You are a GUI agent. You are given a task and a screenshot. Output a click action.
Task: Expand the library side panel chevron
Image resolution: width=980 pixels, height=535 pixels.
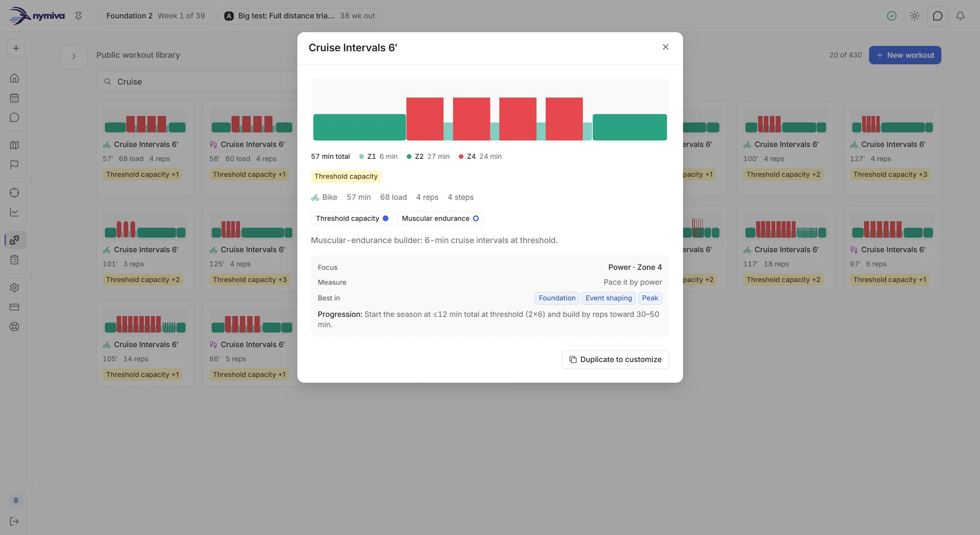[x=73, y=56]
